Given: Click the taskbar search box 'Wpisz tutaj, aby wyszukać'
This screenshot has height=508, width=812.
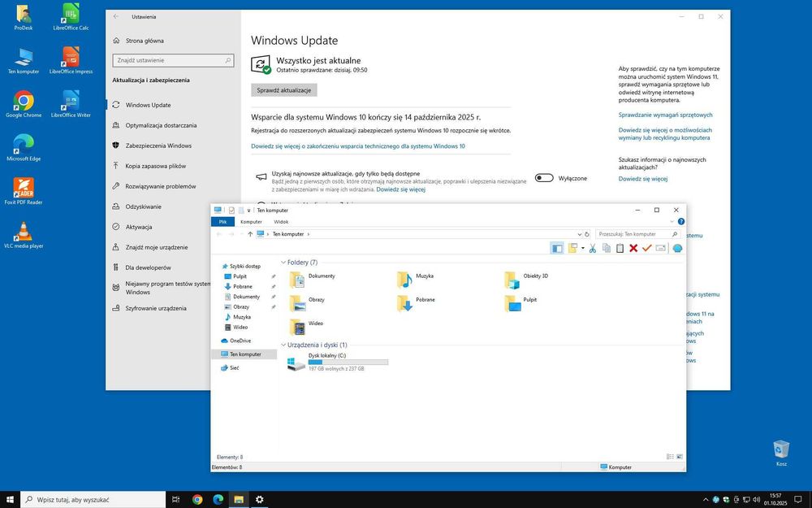Looking at the screenshot, I should (x=93, y=500).
